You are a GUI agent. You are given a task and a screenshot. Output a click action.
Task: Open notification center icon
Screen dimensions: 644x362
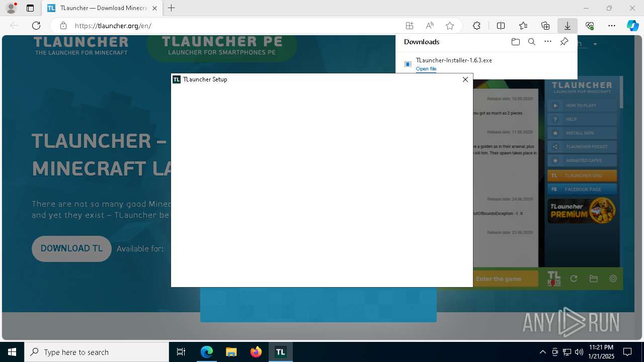pos(627,352)
